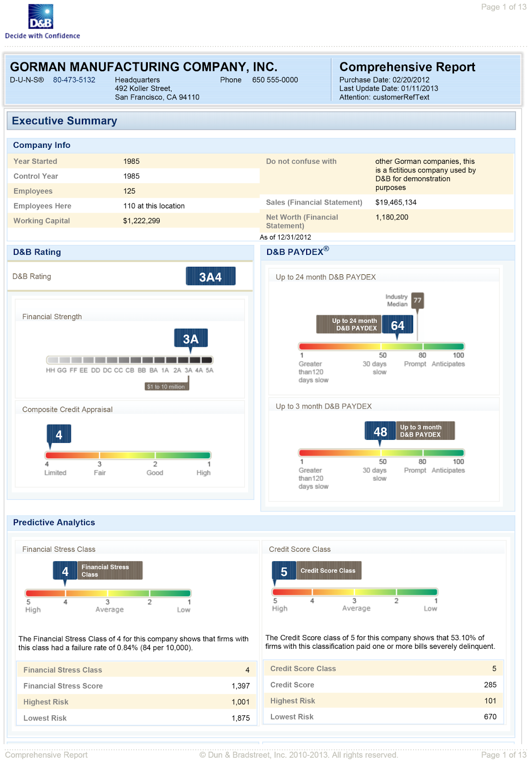
Task: Click the Predictive Analytics section heading
Action: point(54,522)
